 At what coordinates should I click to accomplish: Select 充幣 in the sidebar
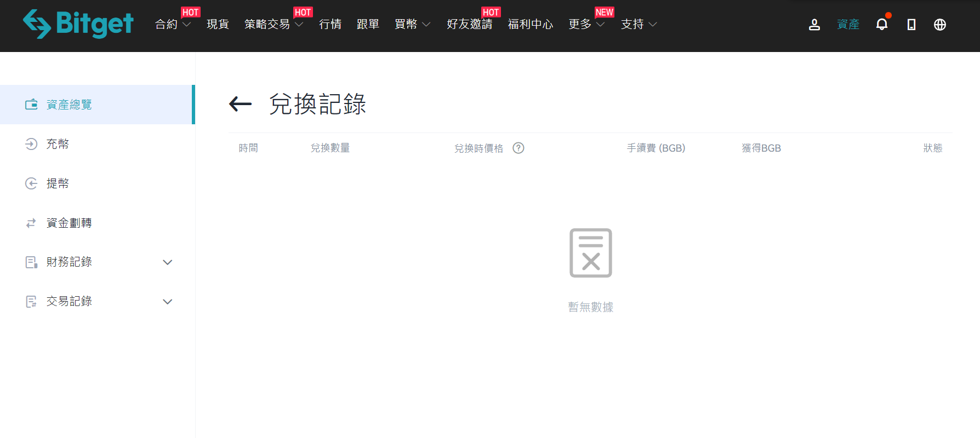coord(98,144)
